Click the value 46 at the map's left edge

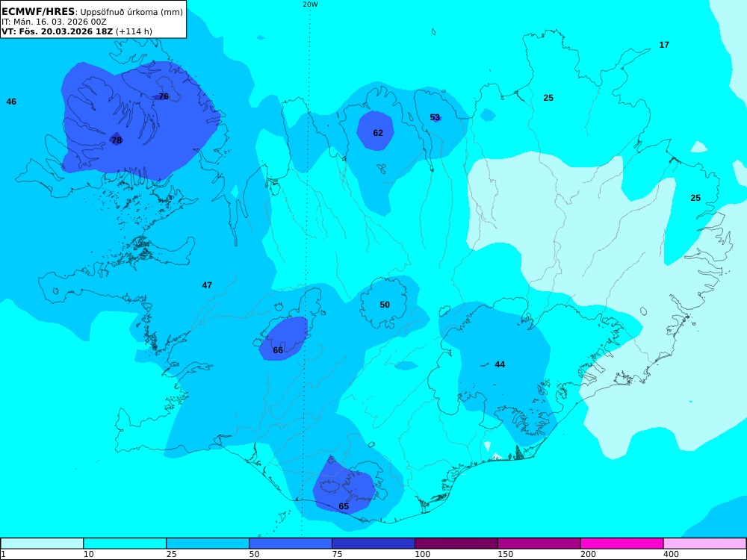[11, 102]
